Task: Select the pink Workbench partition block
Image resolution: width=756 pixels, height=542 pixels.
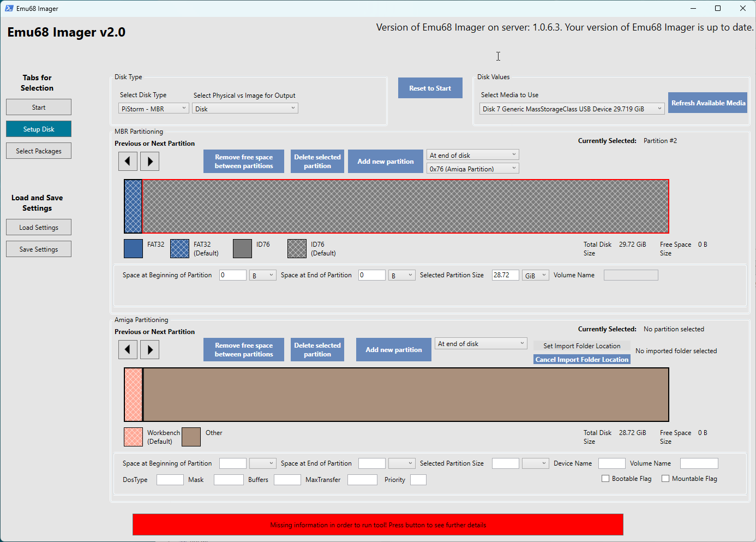Action: coord(133,395)
